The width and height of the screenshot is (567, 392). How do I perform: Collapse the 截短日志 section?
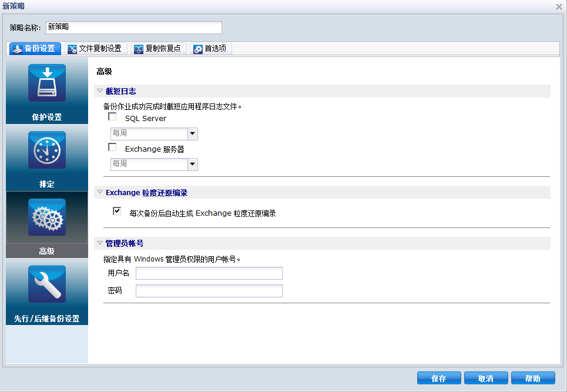100,91
